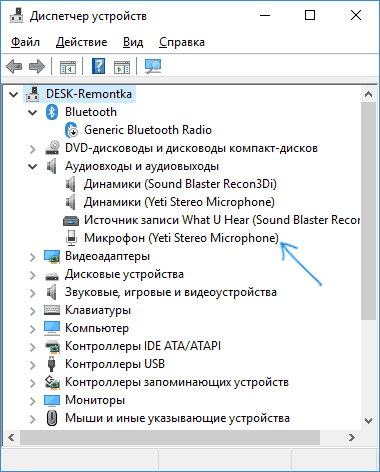This screenshot has height=472, width=380.
Task: Click icon beside Динамики (Sound Blaster Recon3Di)
Action: point(70,184)
